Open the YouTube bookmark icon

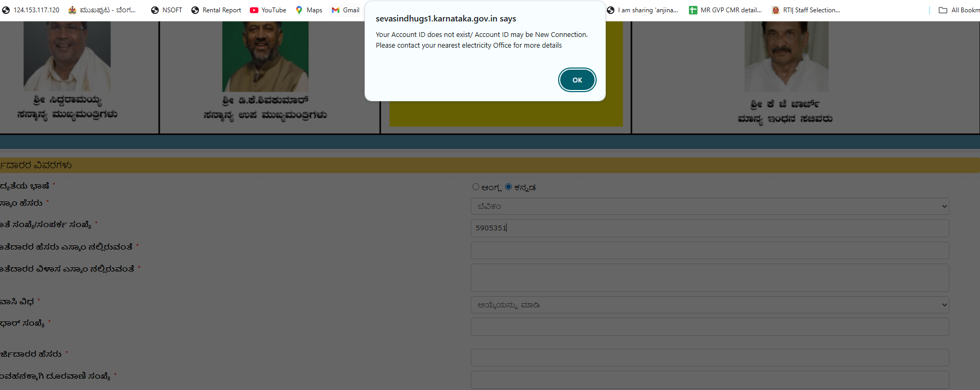click(254, 10)
